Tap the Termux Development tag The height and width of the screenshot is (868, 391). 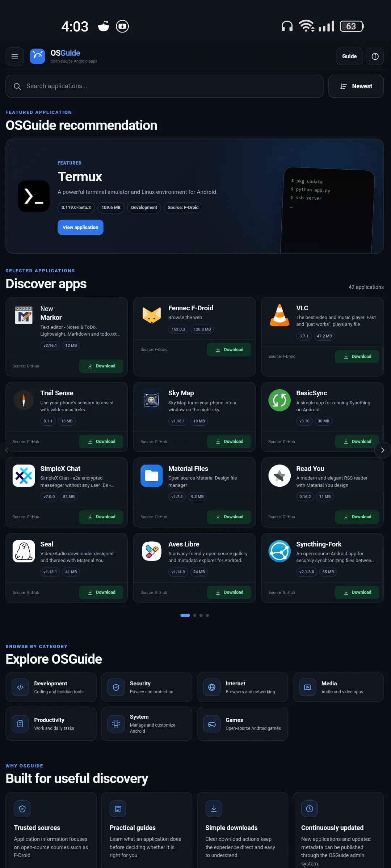144,208
